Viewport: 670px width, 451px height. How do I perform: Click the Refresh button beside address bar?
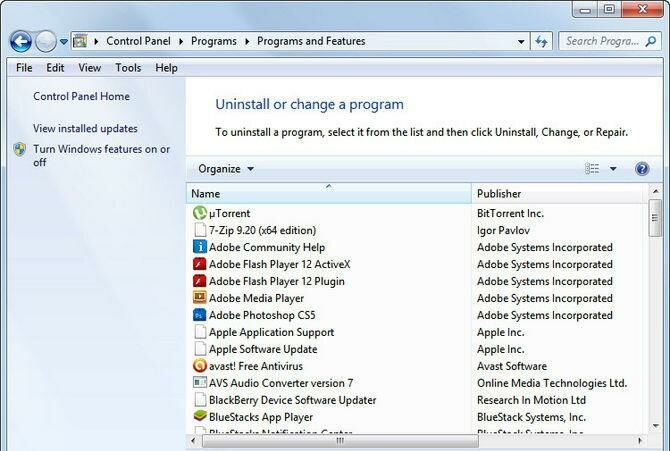pyautogui.click(x=541, y=41)
